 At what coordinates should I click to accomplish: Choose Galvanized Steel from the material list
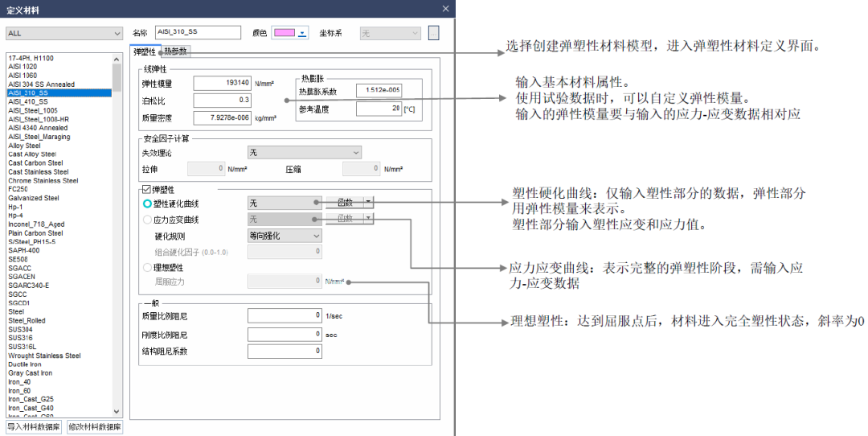click(x=34, y=198)
